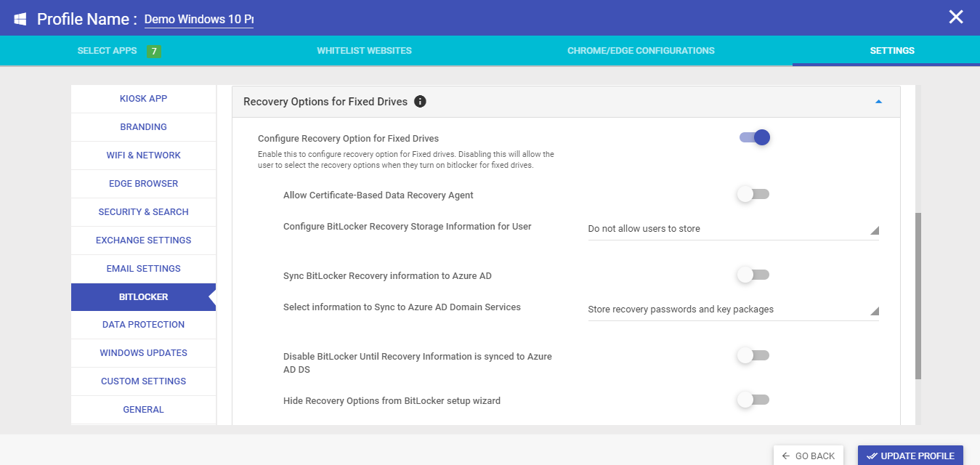Close the profile editor with X icon
Image resolution: width=980 pixels, height=465 pixels.
956,17
